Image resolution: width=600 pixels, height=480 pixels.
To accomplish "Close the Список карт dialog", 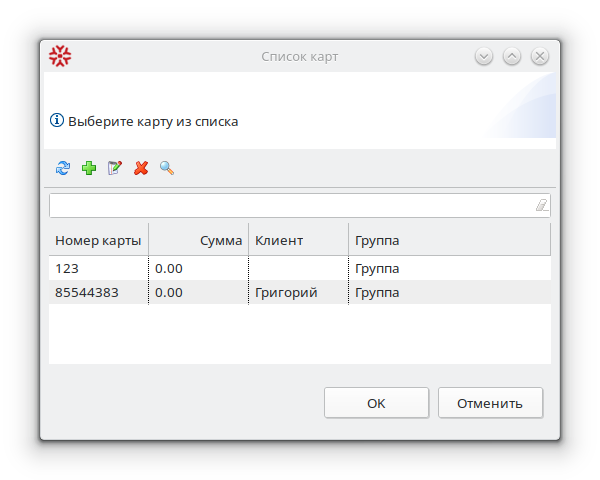I will (x=540, y=57).
